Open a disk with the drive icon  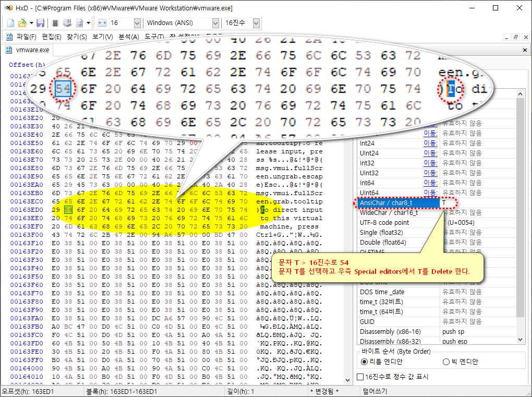[x=67, y=23]
